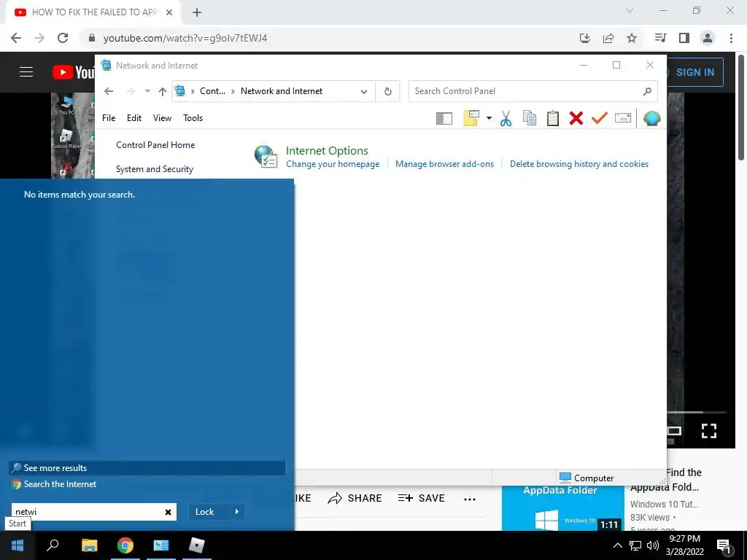Click YouTube SIGN IN button

click(694, 72)
